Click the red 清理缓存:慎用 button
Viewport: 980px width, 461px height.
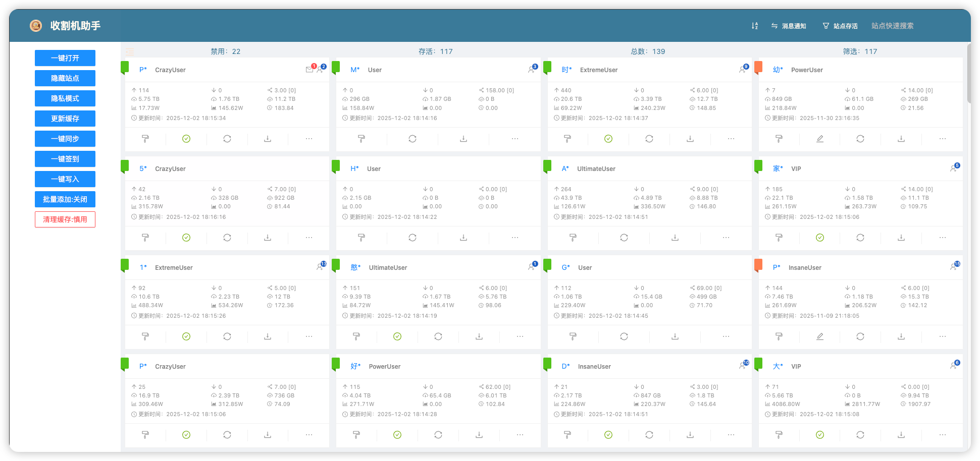(65, 219)
